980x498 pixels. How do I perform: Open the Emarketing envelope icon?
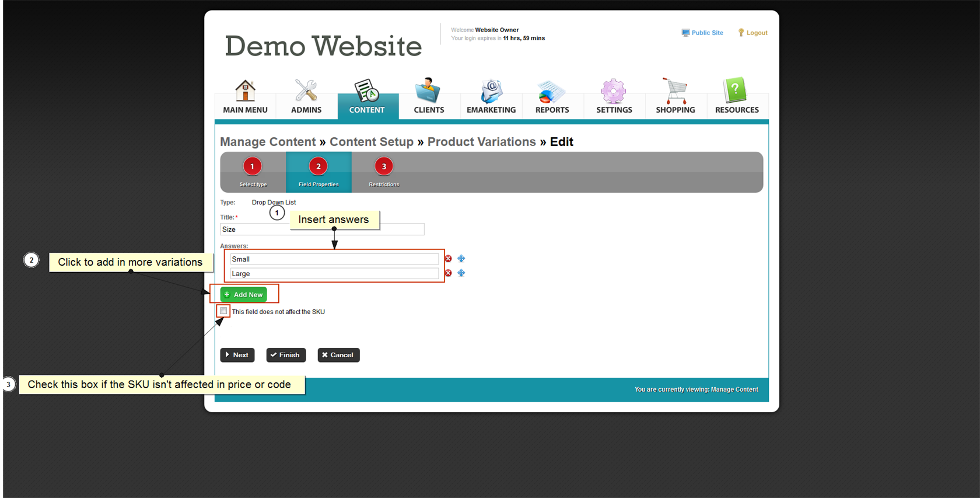click(491, 92)
